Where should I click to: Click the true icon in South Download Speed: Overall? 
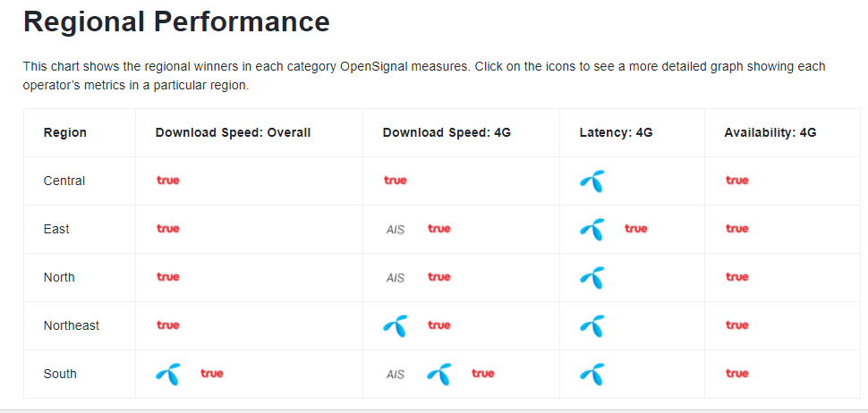[212, 373]
